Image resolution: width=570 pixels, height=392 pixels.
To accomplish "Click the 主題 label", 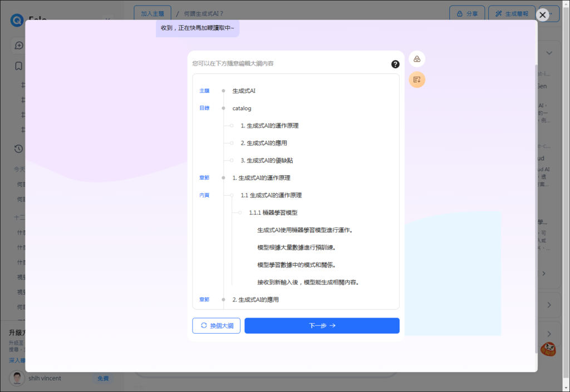I will pos(204,91).
